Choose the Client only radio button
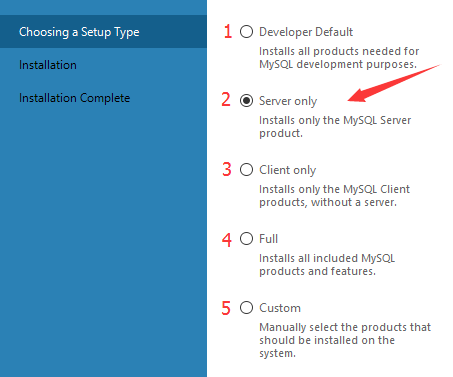Viewport: 453px width, 377px height. [x=246, y=170]
